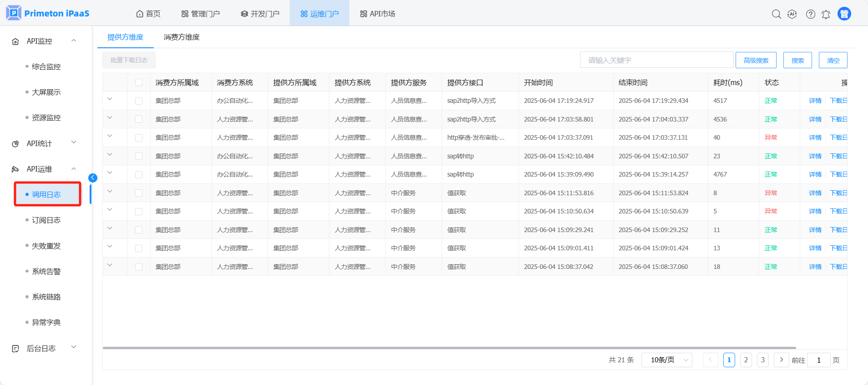Screen dimensions: 868x385
Task: Focus the keyword search input field
Action: [x=656, y=60]
